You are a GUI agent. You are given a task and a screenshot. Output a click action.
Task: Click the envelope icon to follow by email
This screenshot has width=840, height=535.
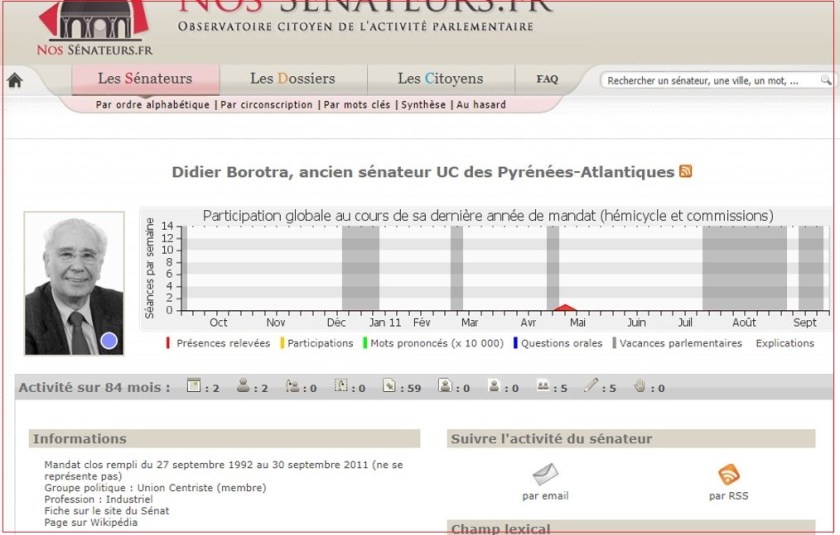coord(545,474)
